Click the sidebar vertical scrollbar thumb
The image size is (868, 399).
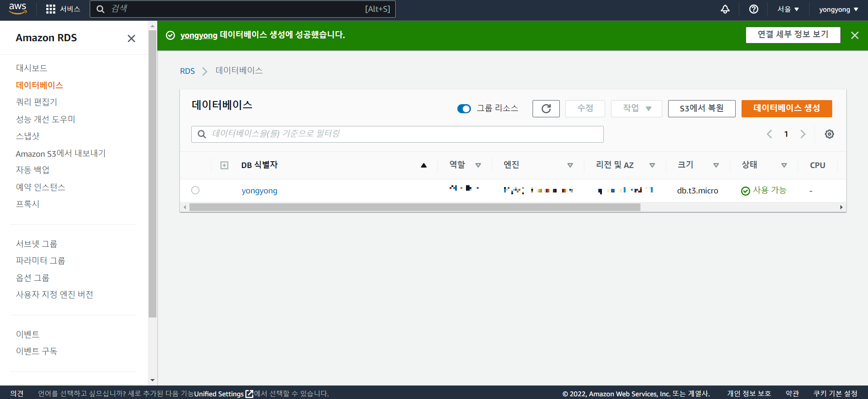pyautogui.click(x=152, y=174)
